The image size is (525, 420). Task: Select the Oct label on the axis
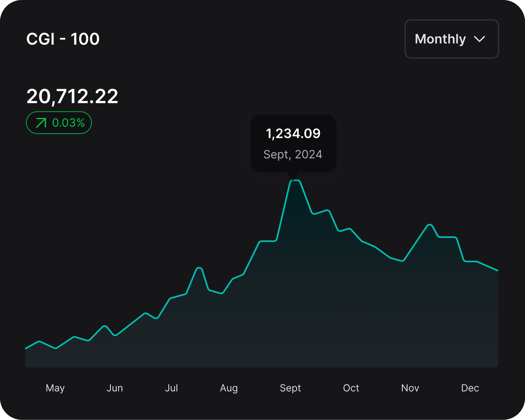click(351, 388)
